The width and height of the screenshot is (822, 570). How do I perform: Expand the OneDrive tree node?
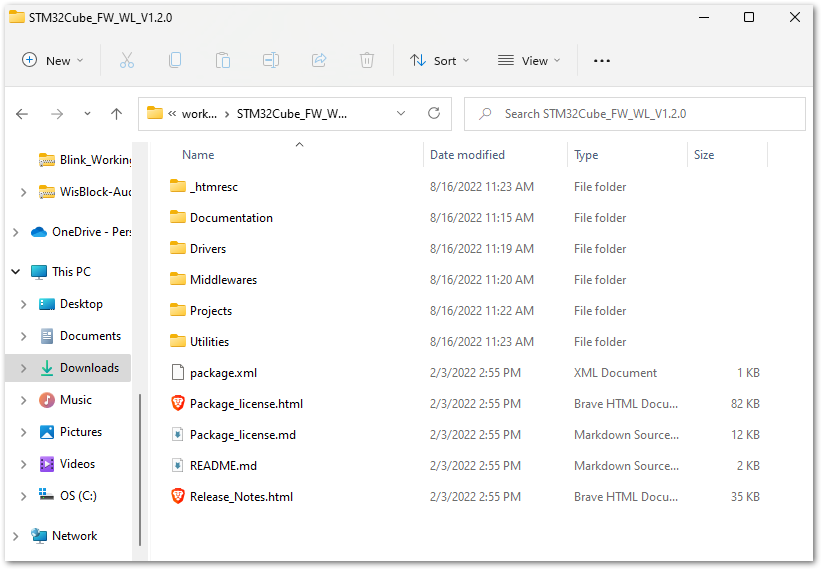point(16,232)
